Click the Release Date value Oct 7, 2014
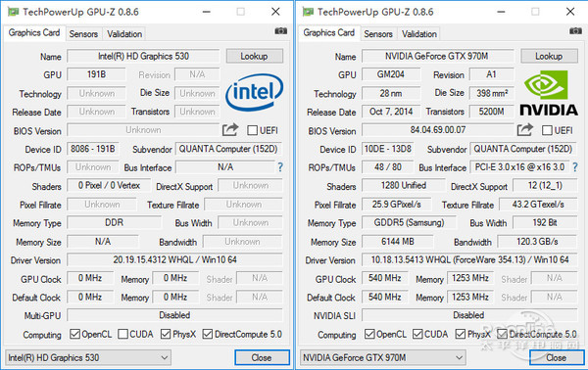The height and width of the screenshot is (370, 588). tap(391, 112)
